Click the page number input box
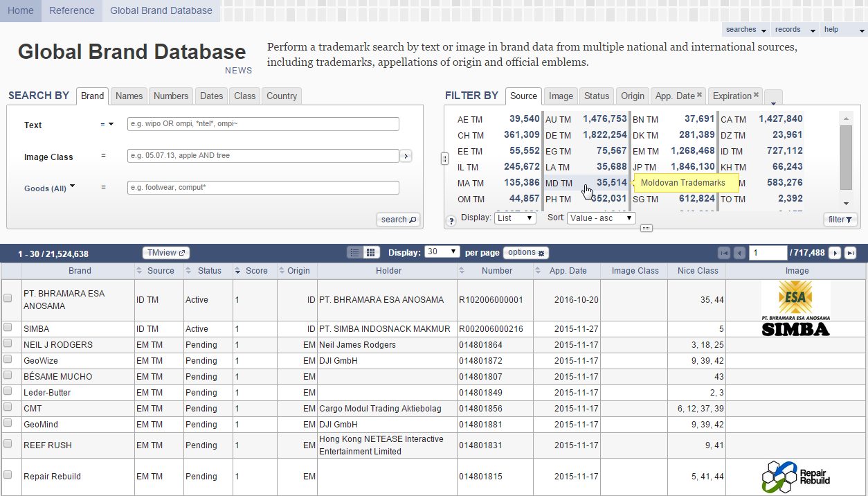 point(768,253)
